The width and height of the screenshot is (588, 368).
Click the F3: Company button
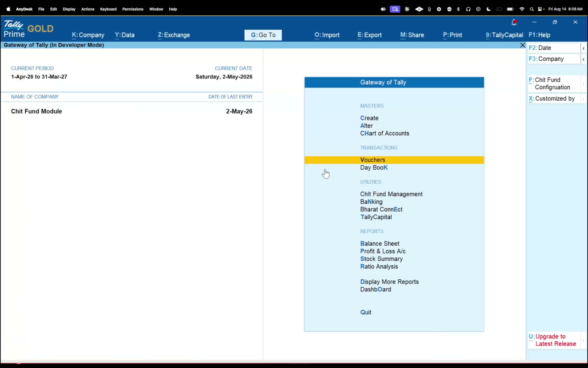tap(554, 59)
